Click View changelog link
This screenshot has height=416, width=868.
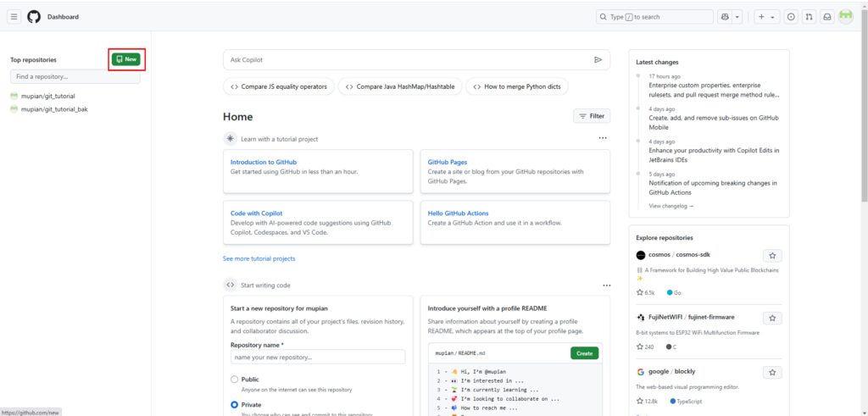pyautogui.click(x=671, y=206)
